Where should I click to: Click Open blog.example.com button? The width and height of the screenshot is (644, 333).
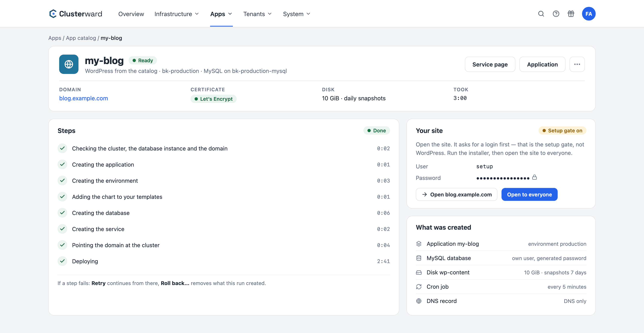coord(456,194)
